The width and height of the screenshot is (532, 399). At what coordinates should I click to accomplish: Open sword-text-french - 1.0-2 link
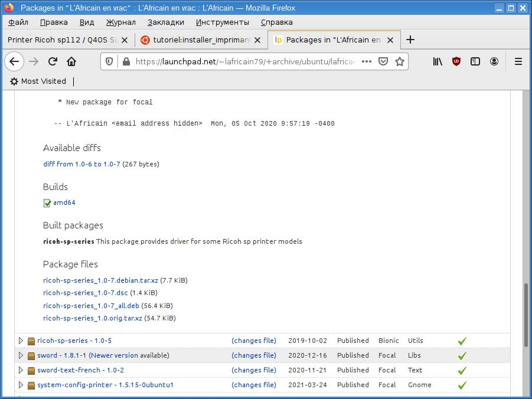(x=81, y=370)
